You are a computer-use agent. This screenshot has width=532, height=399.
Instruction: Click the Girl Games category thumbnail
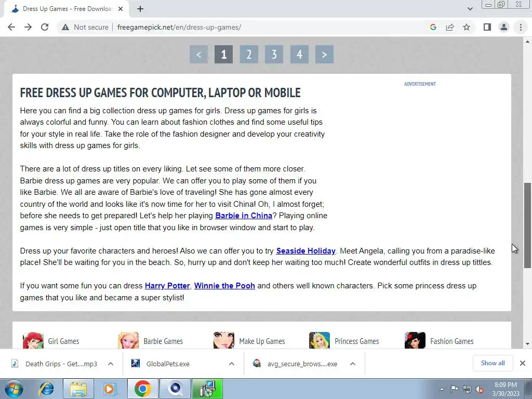(x=33, y=340)
